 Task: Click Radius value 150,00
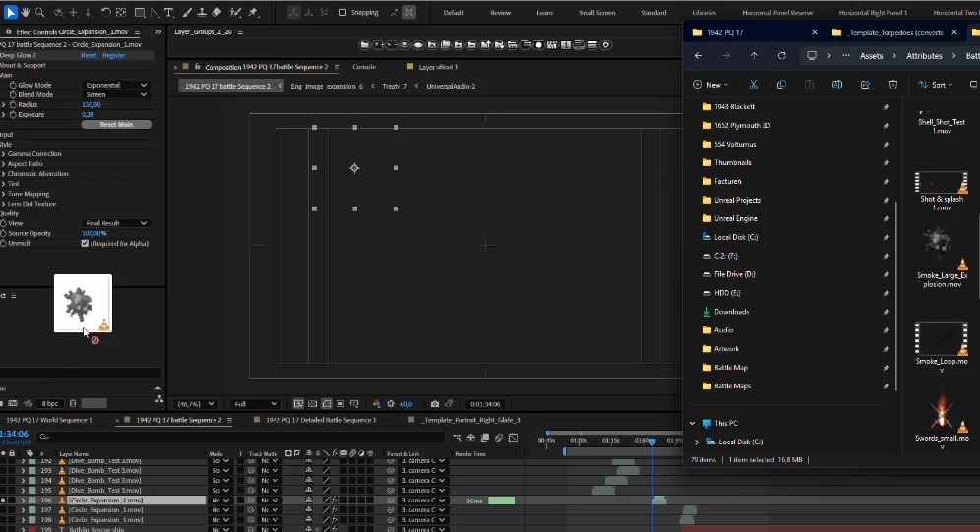[x=92, y=105]
